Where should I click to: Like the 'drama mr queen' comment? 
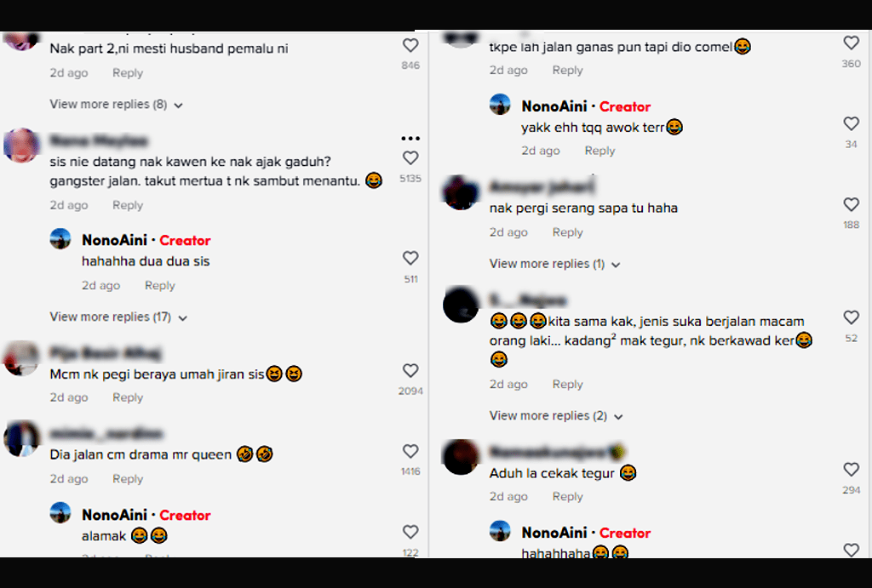click(410, 451)
